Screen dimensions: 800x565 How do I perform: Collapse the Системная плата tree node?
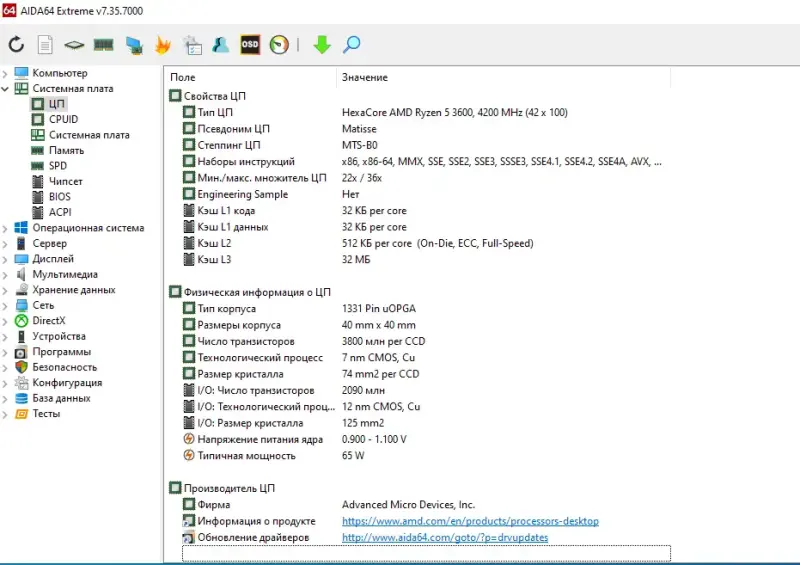5,89
